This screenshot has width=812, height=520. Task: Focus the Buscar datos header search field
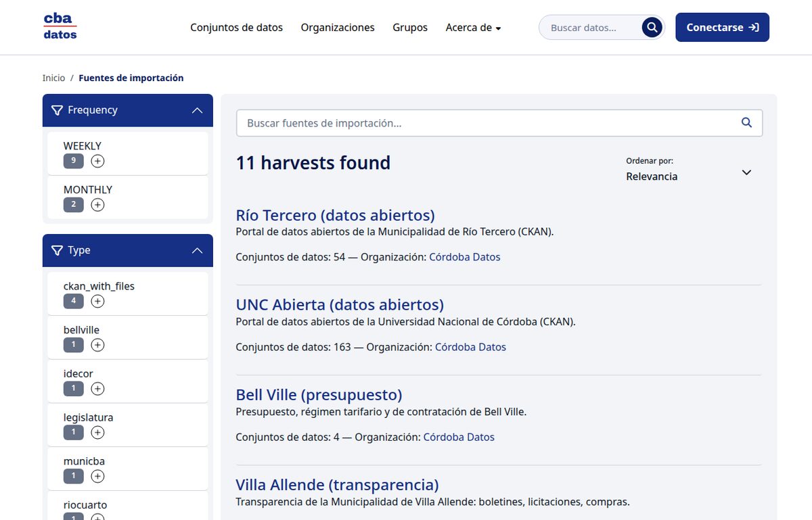tap(592, 28)
